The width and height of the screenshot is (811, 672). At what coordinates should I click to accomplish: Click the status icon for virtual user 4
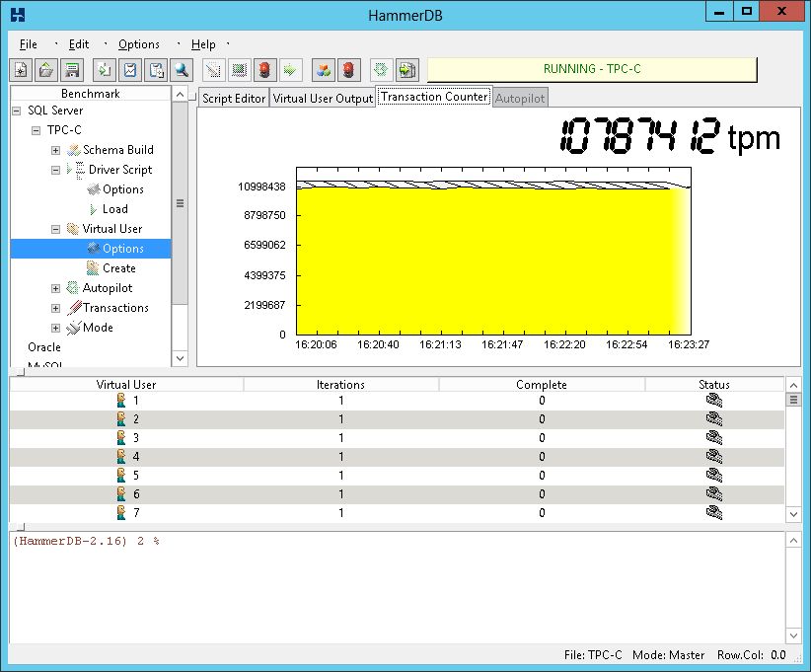pyautogui.click(x=714, y=456)
